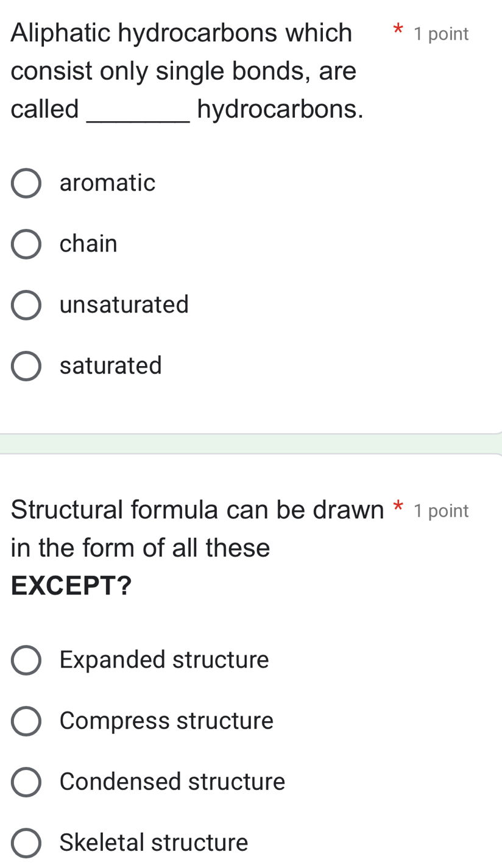Click the 'aromatic' option label text
502x868 pixels.
coord(108,183)
